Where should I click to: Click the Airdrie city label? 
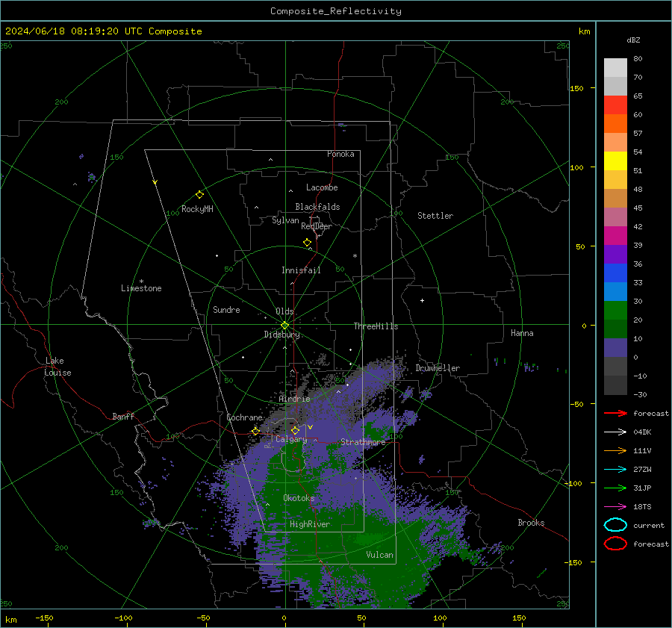[x=294, y=399]
